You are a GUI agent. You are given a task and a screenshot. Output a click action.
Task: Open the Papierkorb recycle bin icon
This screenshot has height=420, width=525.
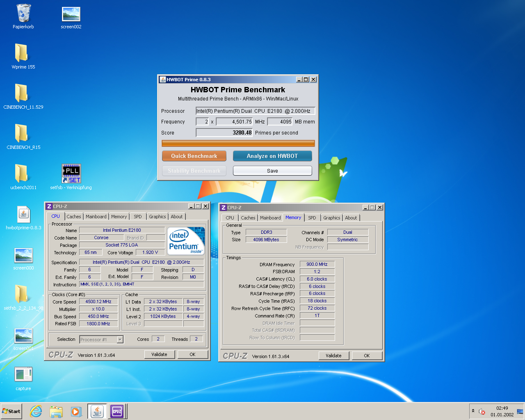coord(23,16)
